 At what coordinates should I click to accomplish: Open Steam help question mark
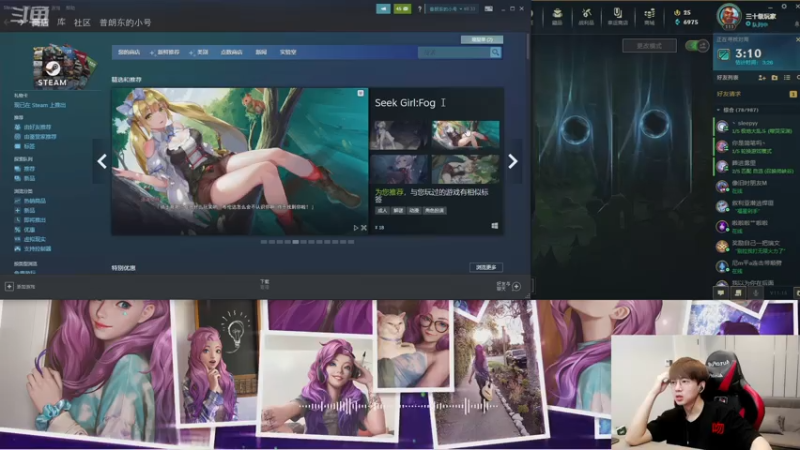click(420, 9)
